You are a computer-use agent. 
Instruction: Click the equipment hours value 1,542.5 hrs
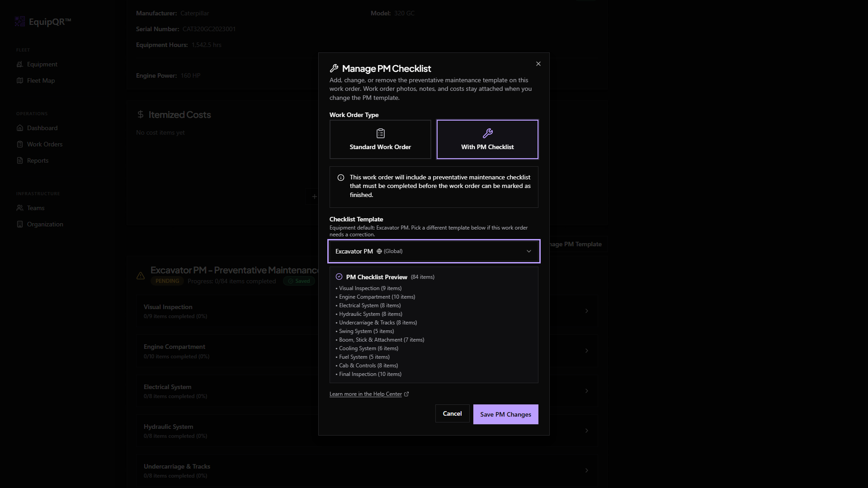click(x=206, y=45)
